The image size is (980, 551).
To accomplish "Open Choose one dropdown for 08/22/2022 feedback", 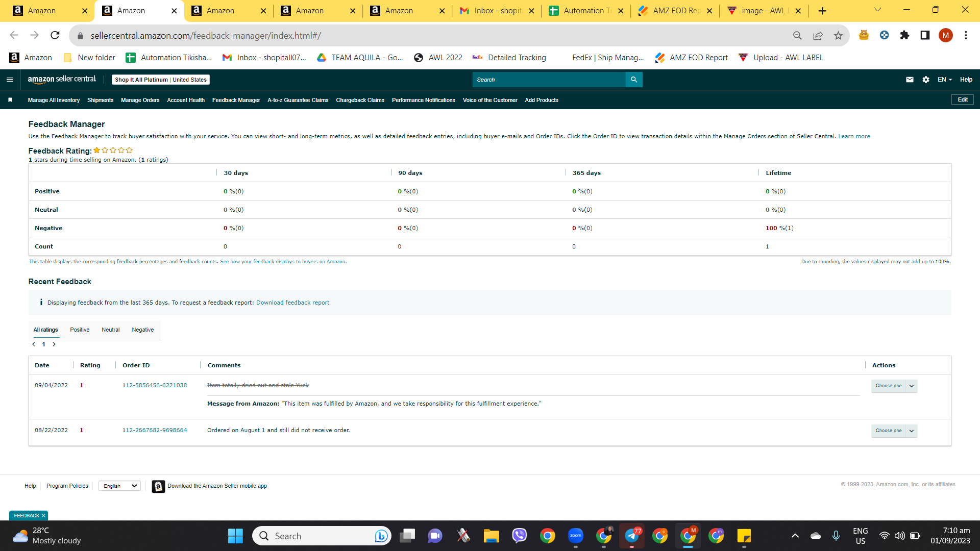I will [894, 431].
